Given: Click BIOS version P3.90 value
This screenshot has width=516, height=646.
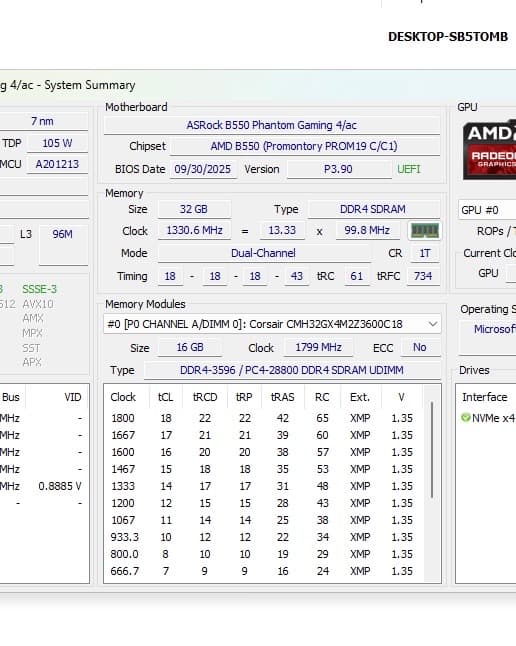Looking at the screenshot, I should pyautogui.click(x=338, y=169).
